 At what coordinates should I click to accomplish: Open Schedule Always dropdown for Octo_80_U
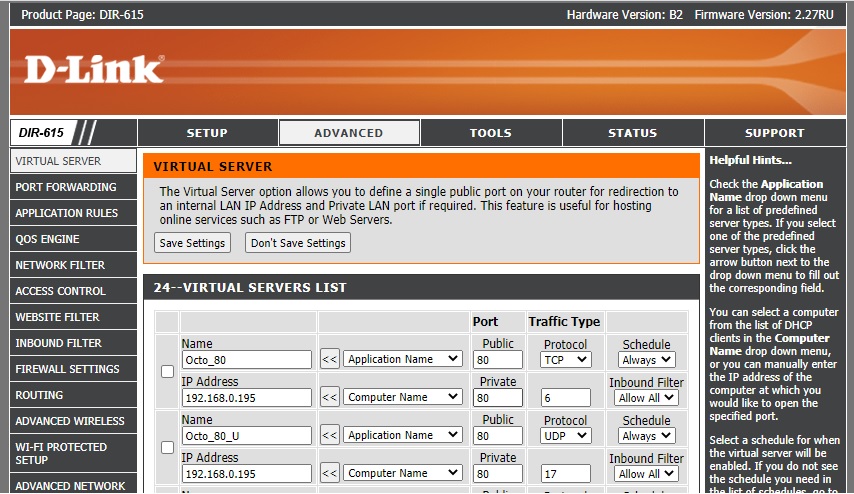click(646, 436)
